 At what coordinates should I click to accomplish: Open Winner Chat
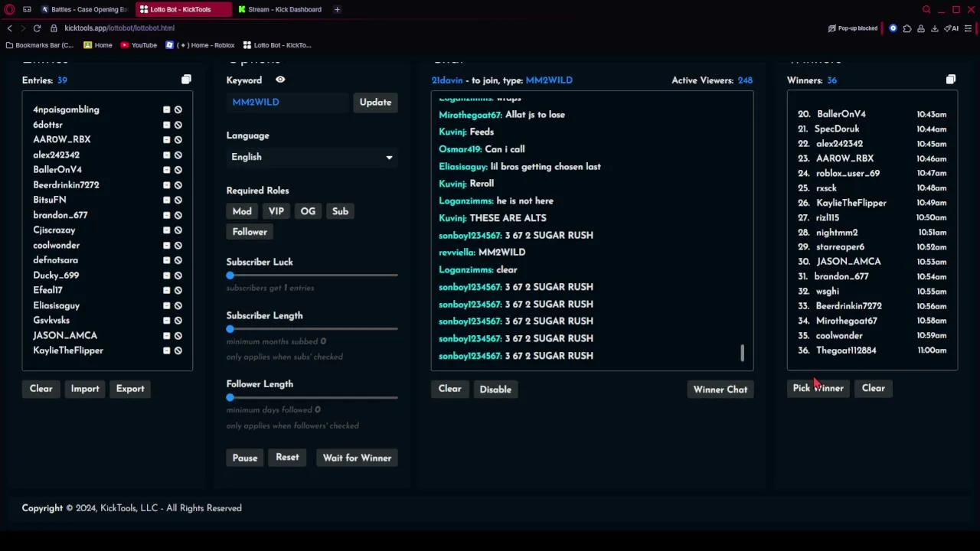pos(720,390)
